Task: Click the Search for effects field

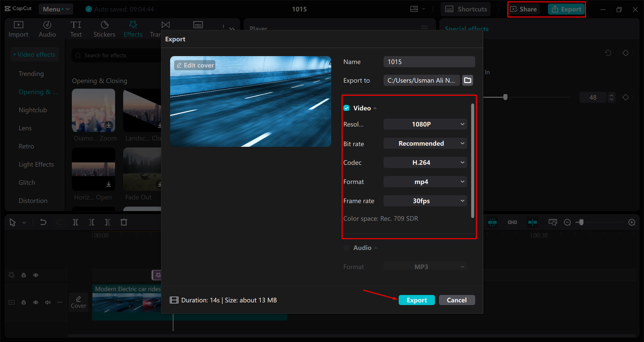Action: click(116, 55)
